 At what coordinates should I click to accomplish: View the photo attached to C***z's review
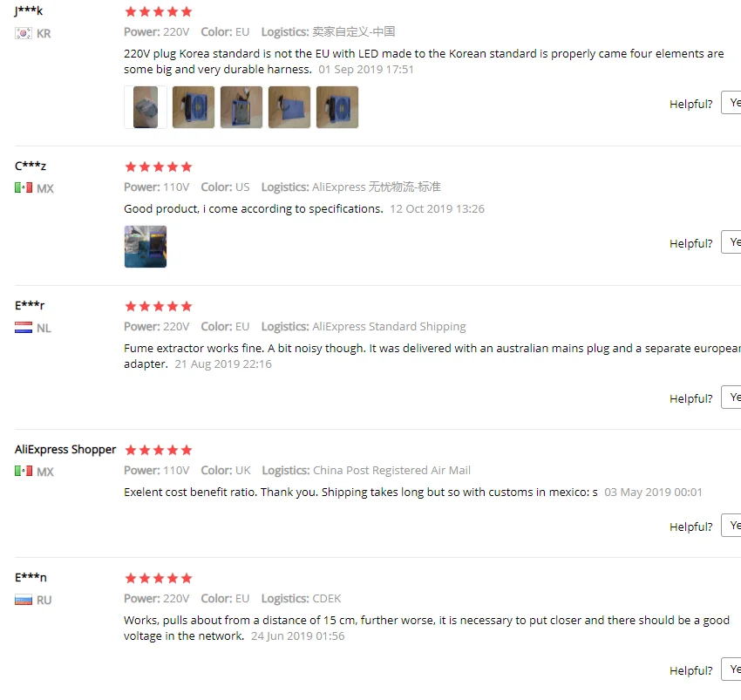(x=146, y=246)
